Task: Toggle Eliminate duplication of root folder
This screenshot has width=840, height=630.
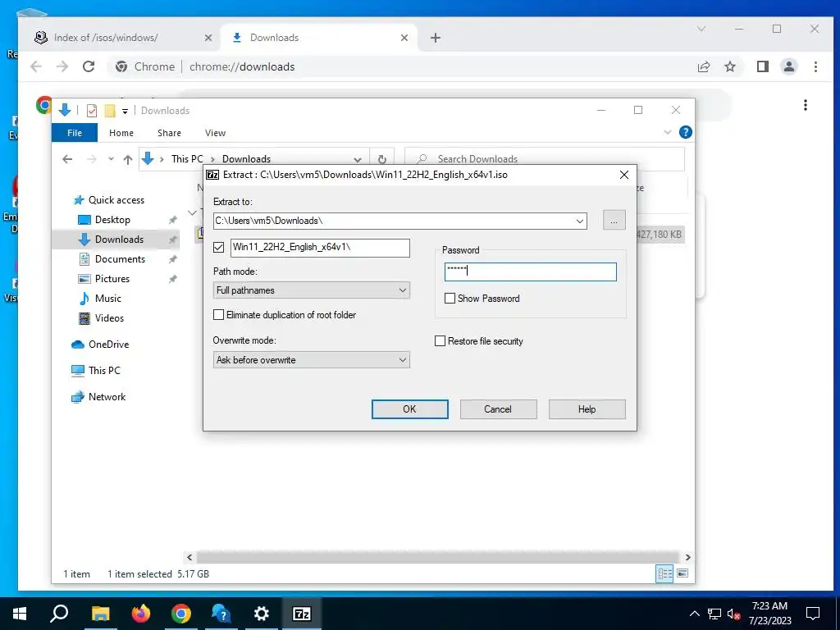Action: (218, 315)
